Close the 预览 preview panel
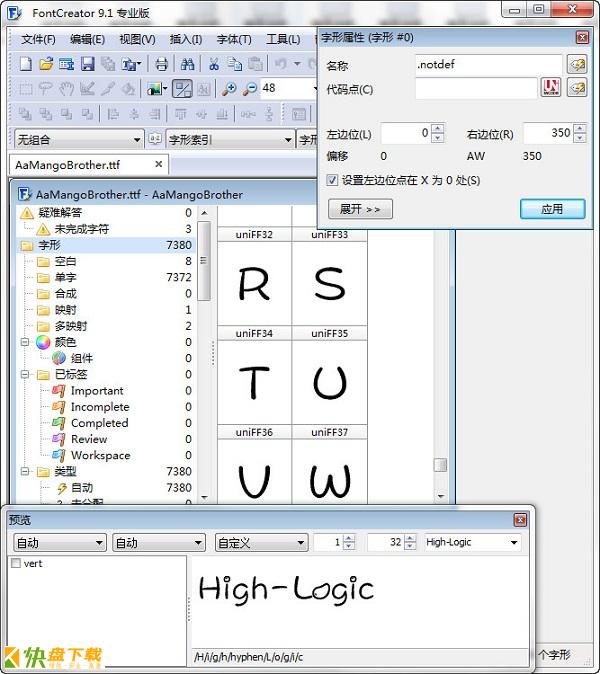Image resolution: width=600 pixels, height=674 pixels. (520, 520)
